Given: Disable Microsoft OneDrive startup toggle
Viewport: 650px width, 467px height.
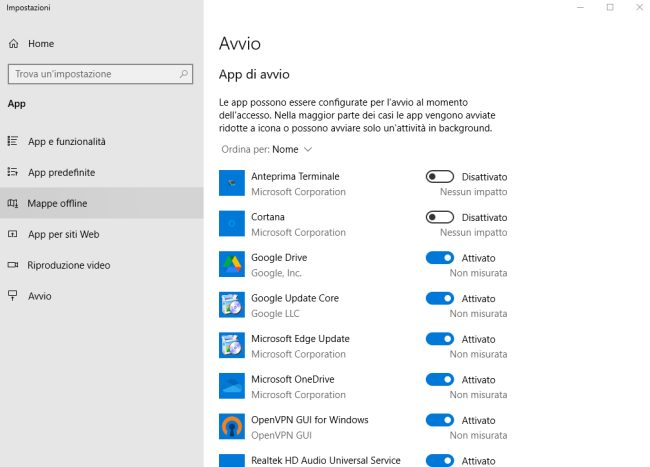Looking at the screenshot, I should [x=439, y=380].
